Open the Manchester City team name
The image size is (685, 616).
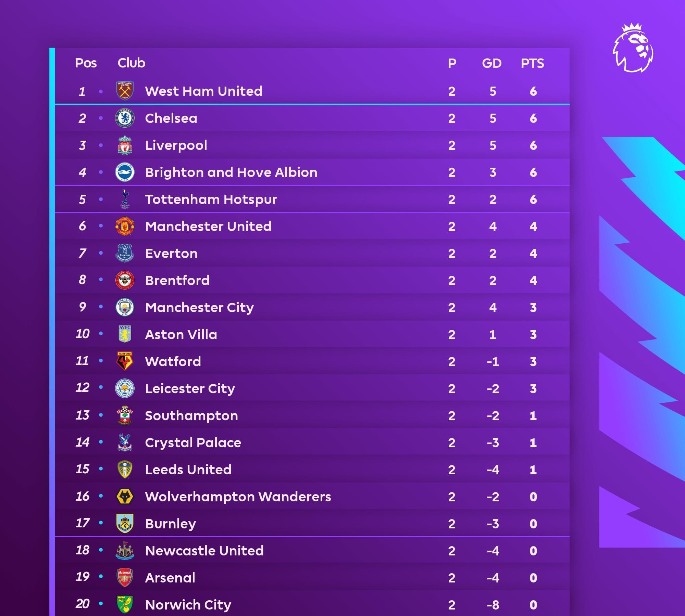(x=199, y=307)
